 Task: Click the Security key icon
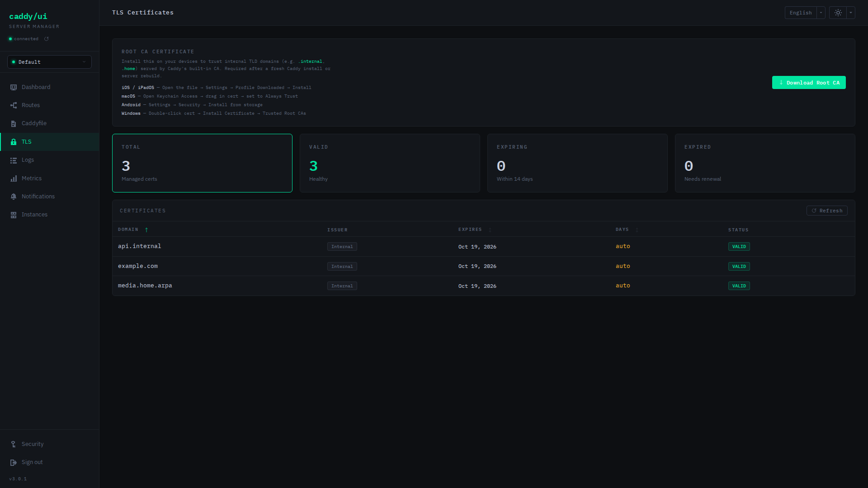[14, 444]
